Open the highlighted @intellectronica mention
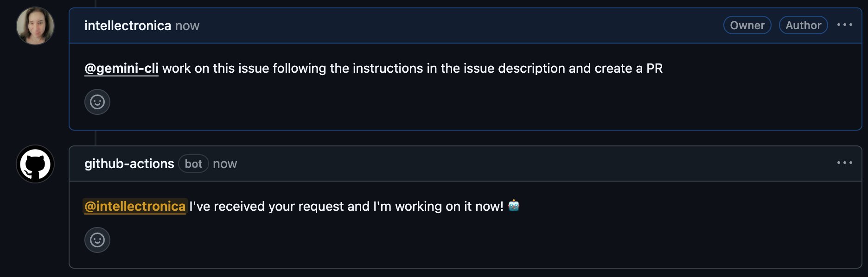 135,207
